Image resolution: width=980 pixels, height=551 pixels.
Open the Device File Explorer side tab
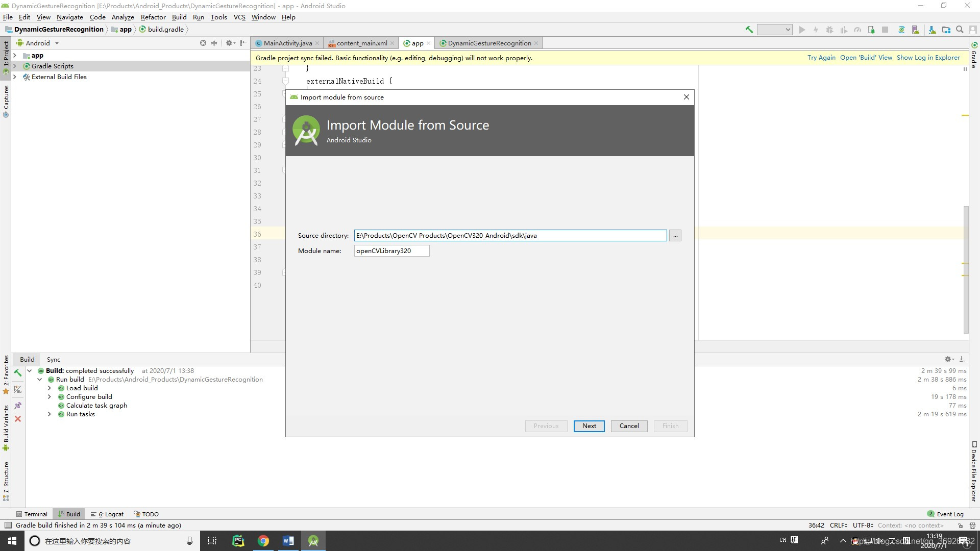pos(974,471)
